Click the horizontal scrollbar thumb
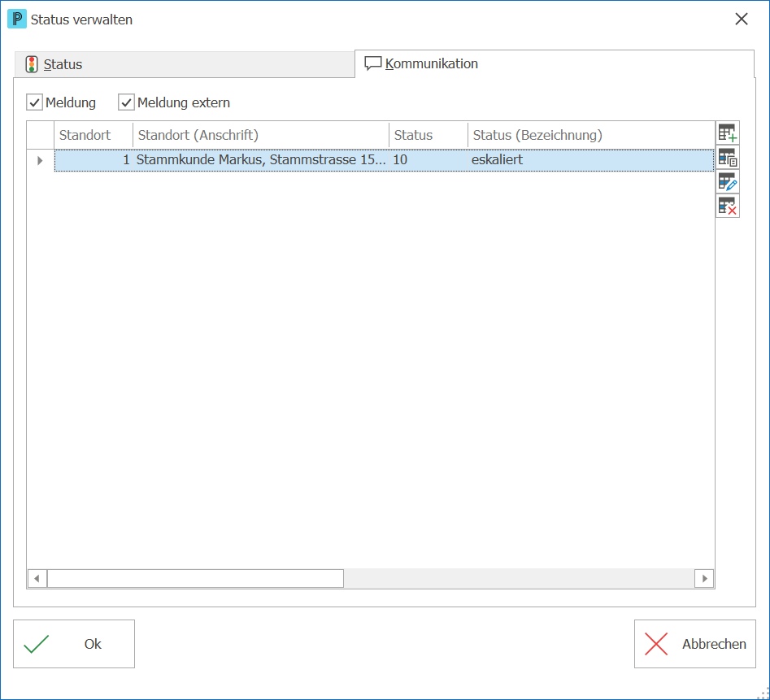This screenshot has height=700, width=770. (x=195, y=579)
